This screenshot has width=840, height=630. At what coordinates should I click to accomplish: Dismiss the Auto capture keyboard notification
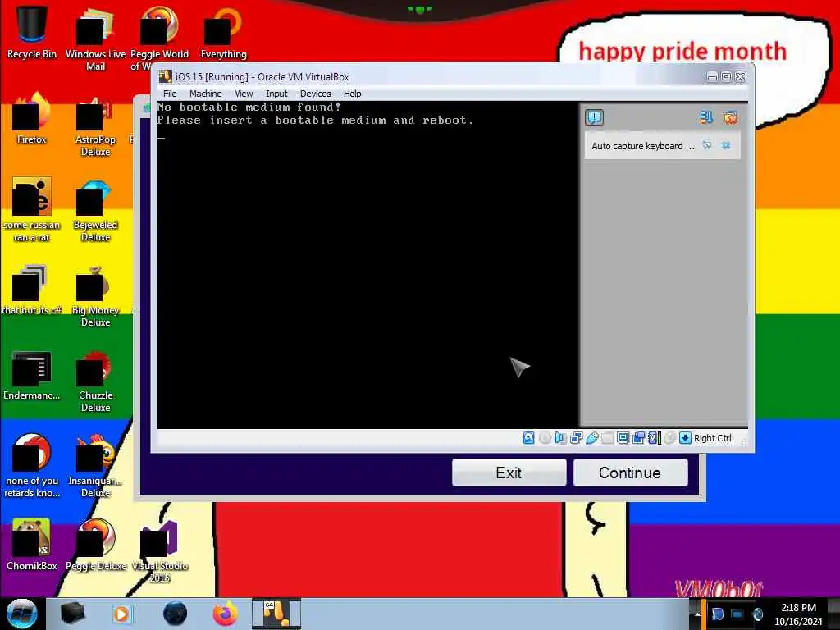pos(727,145)
